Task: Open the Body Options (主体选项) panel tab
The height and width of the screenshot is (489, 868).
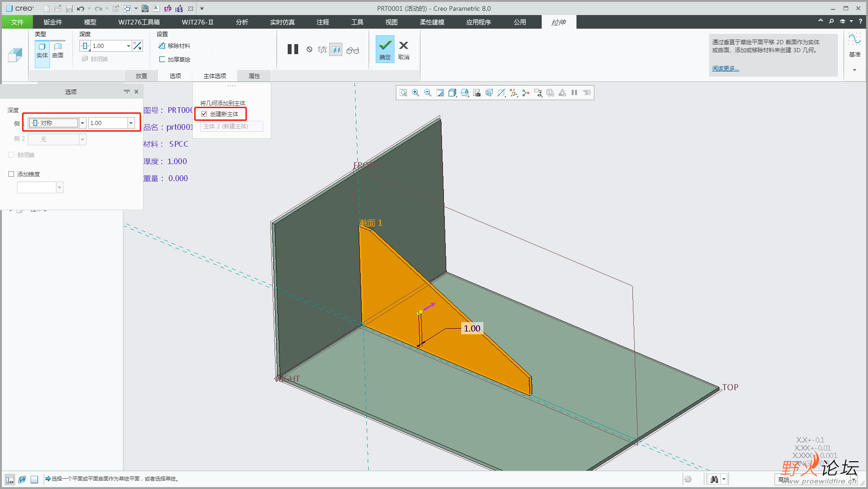Action: tap(215, 76)
